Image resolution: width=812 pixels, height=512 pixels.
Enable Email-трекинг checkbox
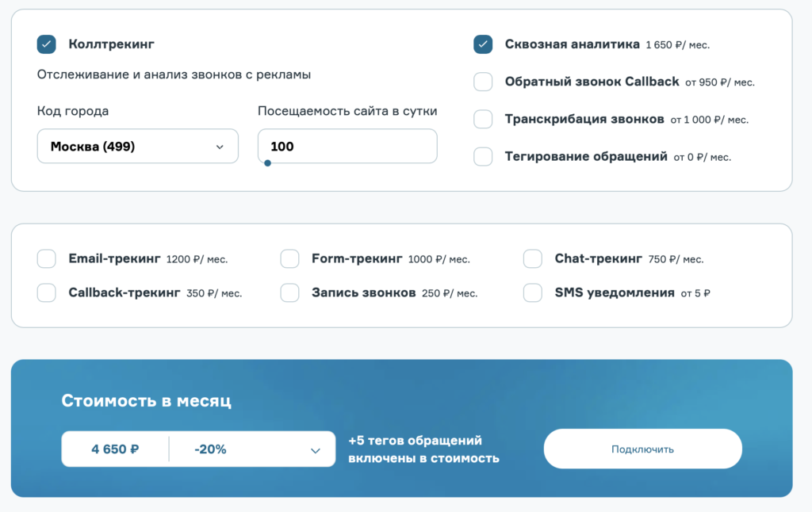coord(47,258)
